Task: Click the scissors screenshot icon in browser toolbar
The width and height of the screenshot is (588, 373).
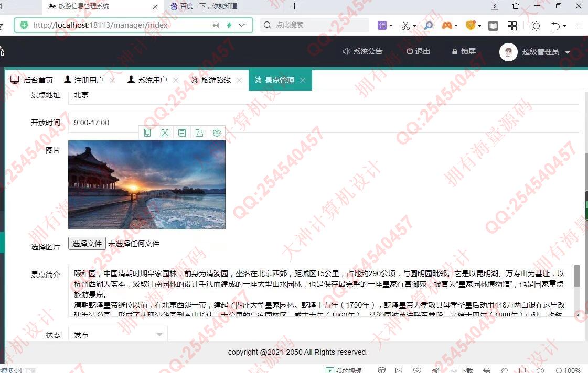Action: coord(405,25)
